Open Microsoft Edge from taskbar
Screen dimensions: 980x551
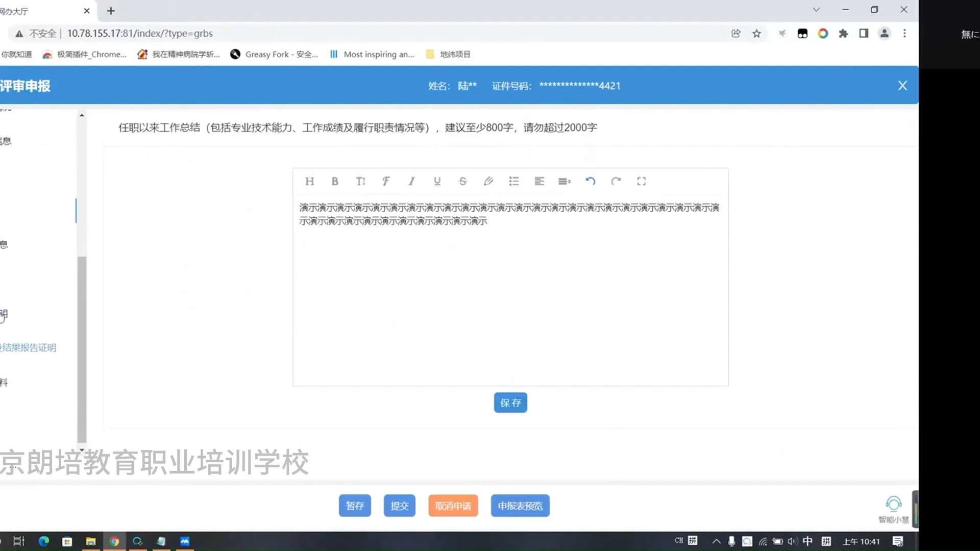(43, 541)
